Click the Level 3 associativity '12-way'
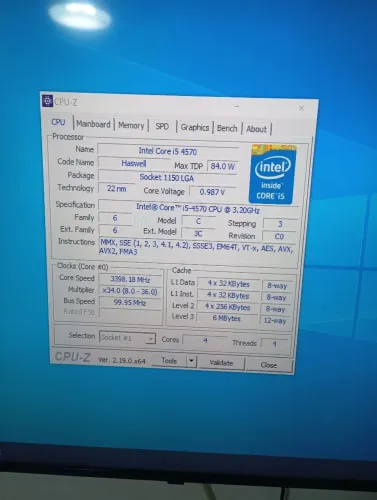 pyautogui.click(x=275, y=320)
